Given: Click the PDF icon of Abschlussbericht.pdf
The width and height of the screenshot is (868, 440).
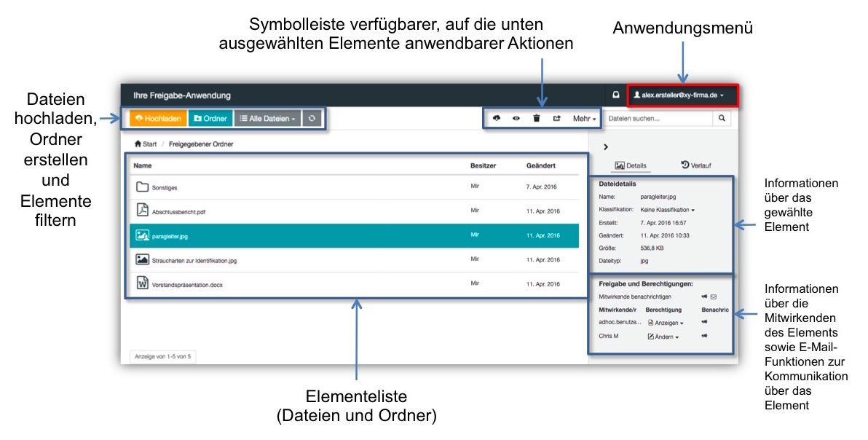Looking at the screenshot, I should (x=142, y=211).
